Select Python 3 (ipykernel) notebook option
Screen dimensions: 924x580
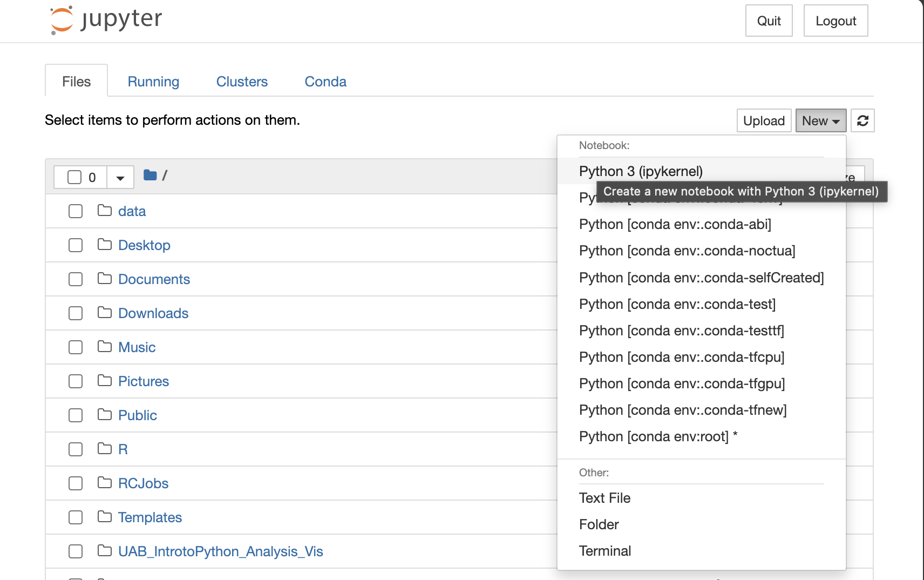coord(641,171)
